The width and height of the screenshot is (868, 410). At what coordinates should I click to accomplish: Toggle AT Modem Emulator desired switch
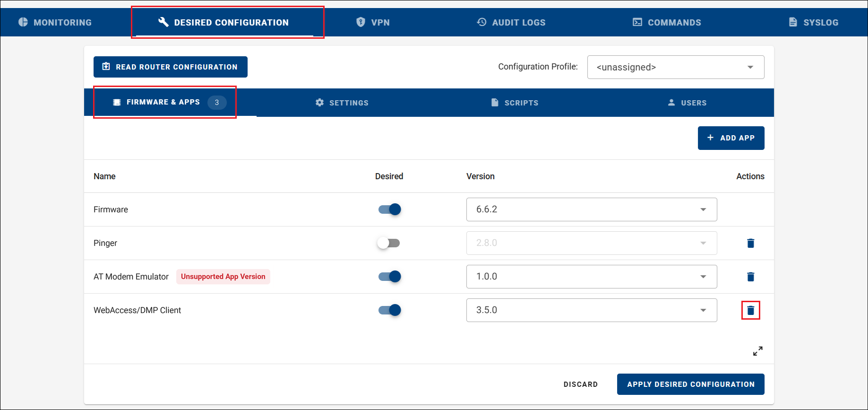(x=389, y=277)
